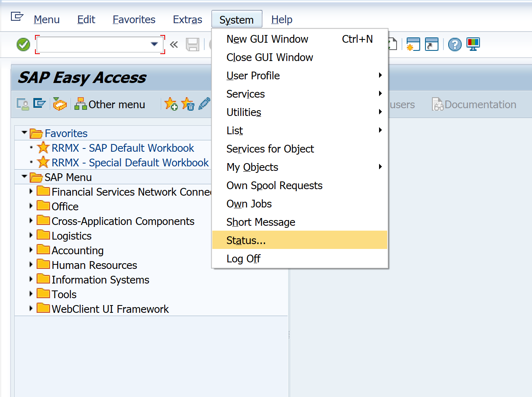Click into the transaction command field
Viewport: 532px width, 397px height.
click(x=94, y=44)
